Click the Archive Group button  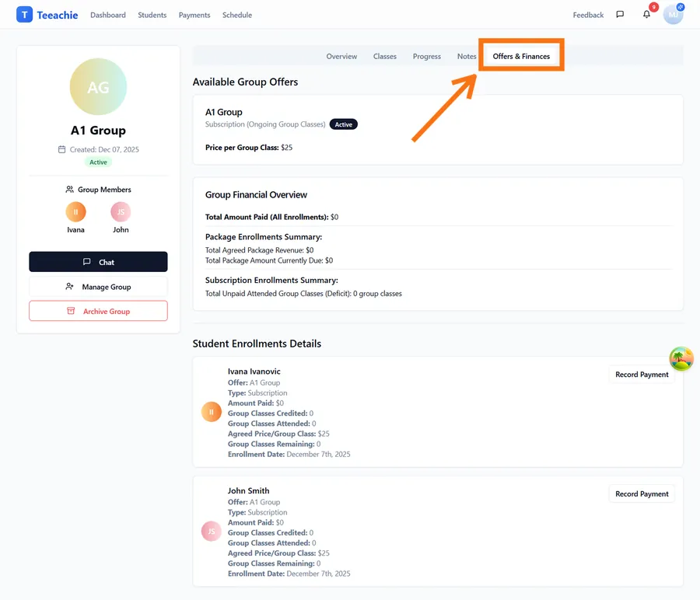pyautogui.click(x=98, y=311)
